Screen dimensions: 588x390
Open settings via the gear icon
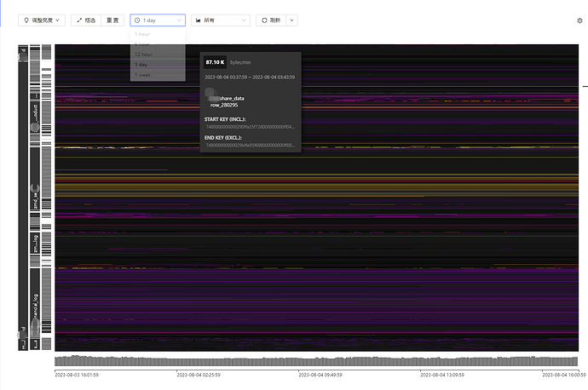pos(579,20)
